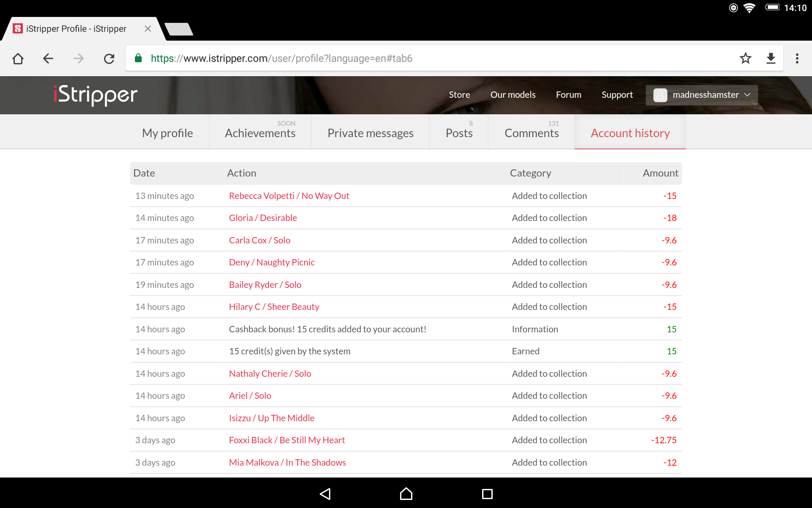The height and width of the screenshot is (508, 812).
Task: Open Foxxi Black / Be Still My Heart link
Action: click(287, 440)
